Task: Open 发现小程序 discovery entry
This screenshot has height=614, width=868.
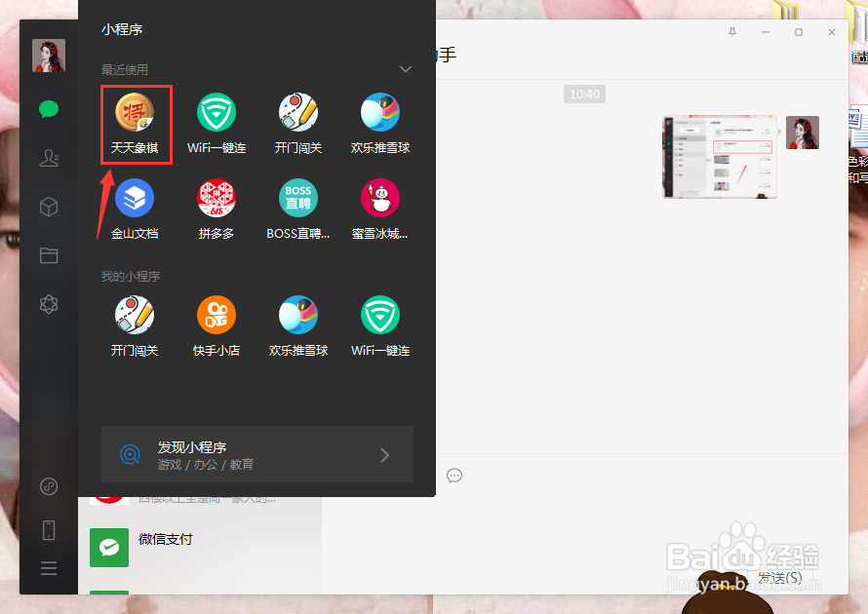Action: (x=257, y=455)
